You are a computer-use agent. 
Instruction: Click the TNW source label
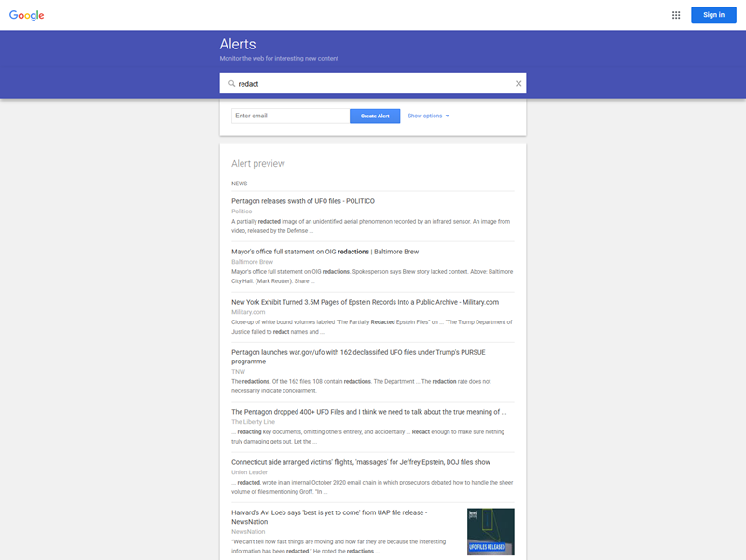[x=238, y=371]
